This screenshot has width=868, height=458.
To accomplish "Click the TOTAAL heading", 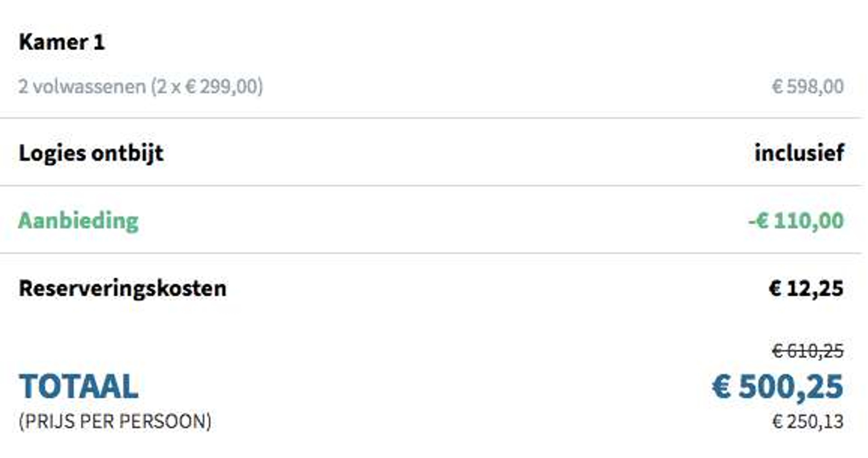I will pyautogui.click(x=78, y=386).
